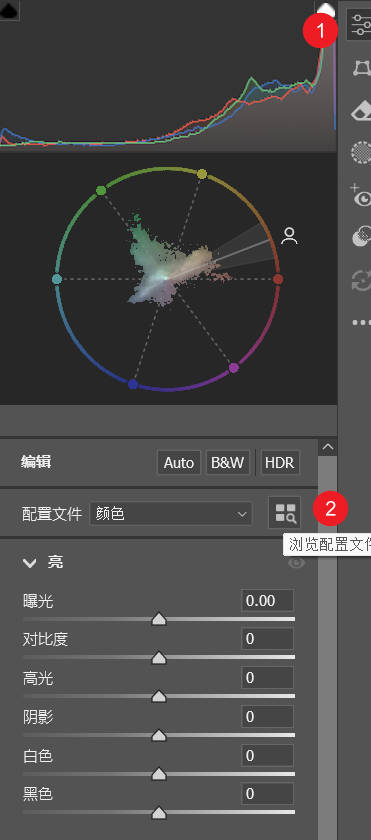371x840 pixels.
Task: Toggle shadow clipping warning triangle
Action: 8,11
